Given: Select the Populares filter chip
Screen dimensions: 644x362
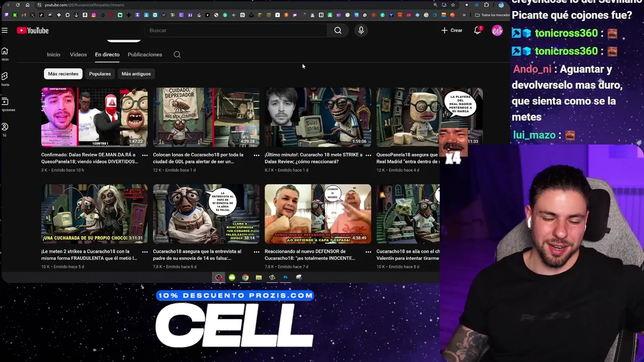Looking at the screenshot, I should 100,74.
